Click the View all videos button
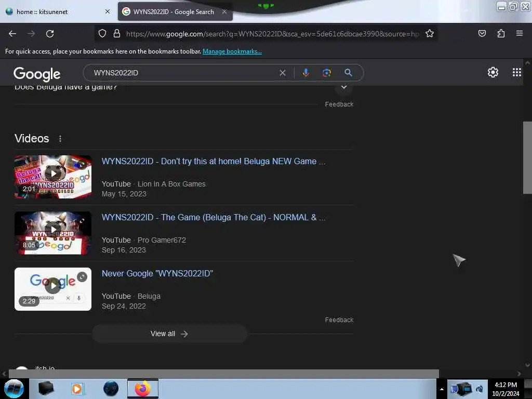Image resolution: width=532 pixels, height=399 pixels. click(x=170, y=334)
